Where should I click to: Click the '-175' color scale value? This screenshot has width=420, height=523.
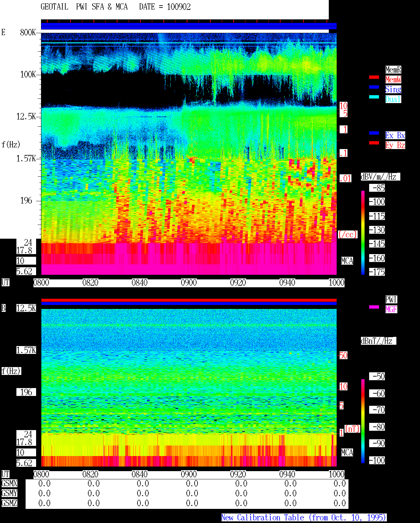(377, 272)
